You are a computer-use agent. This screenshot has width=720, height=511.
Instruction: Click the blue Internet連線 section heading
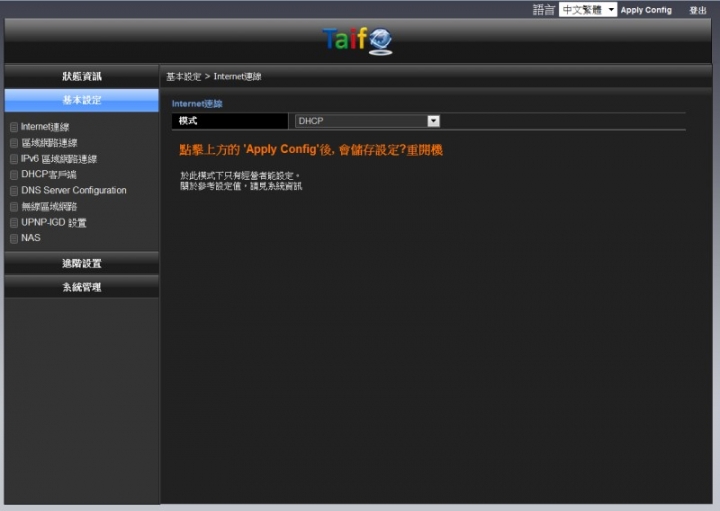click(x=197, y=104)
